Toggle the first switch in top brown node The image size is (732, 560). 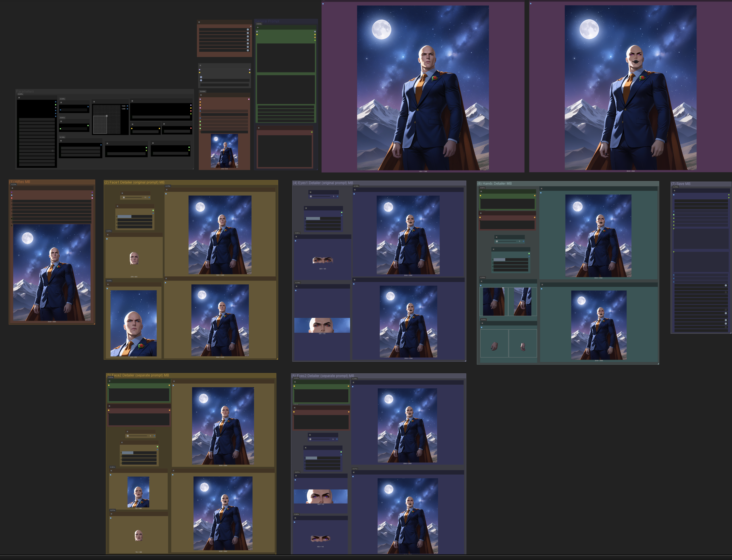[248, 29]
